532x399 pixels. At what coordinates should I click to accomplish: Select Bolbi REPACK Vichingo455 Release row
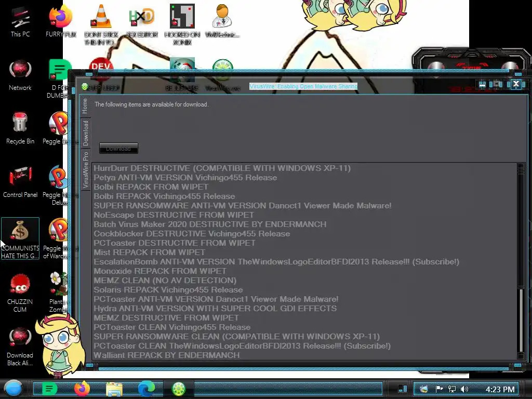(x=304, y=196)
